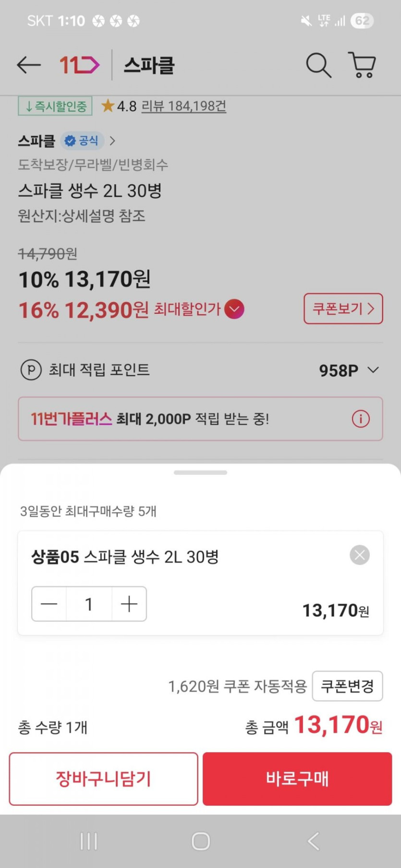Tap the info icon on 11번가플러스 banner
This screenshot has width=401, height=868.
point(361,419)
